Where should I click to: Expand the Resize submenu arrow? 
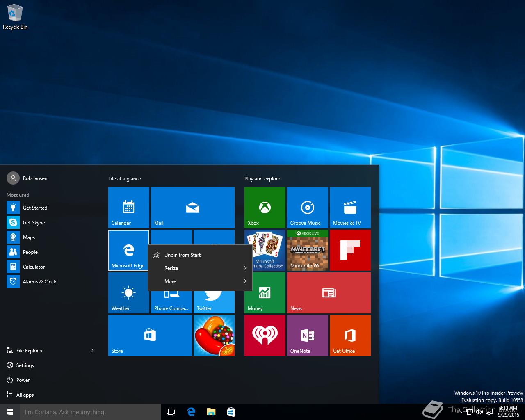pyautogui.click(x=245, y=268)
